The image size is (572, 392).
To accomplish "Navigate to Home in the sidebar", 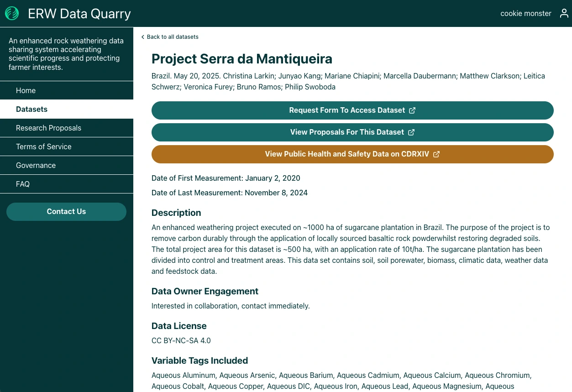I will (x=26, y=90).
